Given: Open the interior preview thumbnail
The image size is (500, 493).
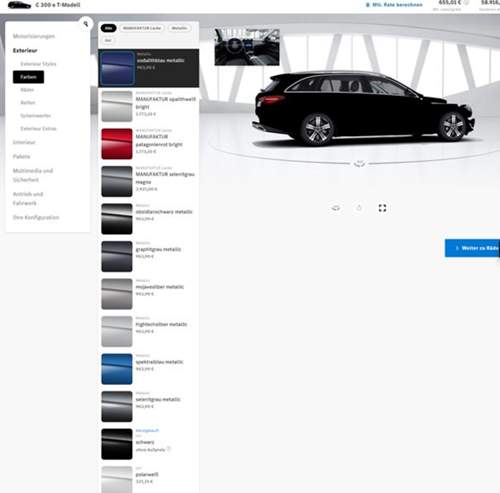Looking at the screenshot, I should (x=247, y=47).
